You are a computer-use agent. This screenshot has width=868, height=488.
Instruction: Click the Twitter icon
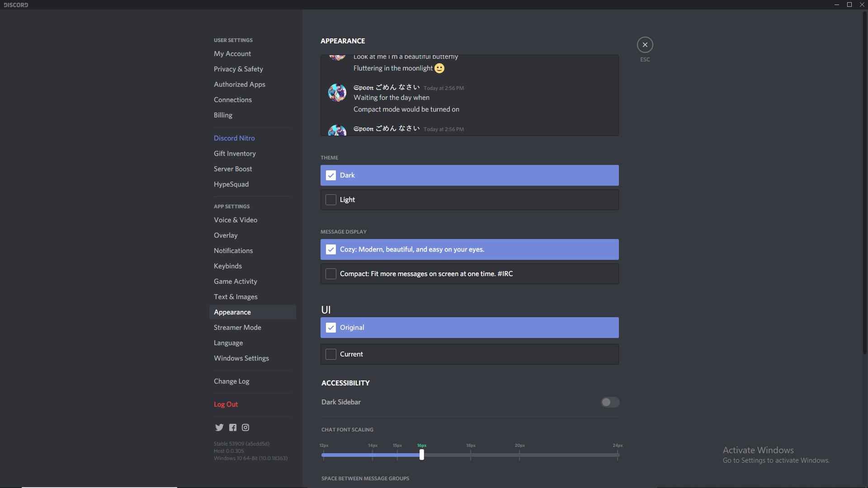220,427
